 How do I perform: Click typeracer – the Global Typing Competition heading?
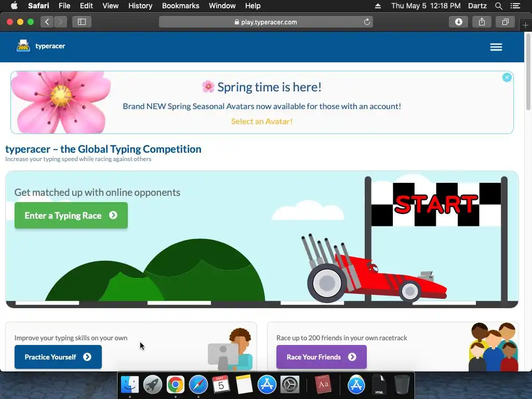(103, 149)
